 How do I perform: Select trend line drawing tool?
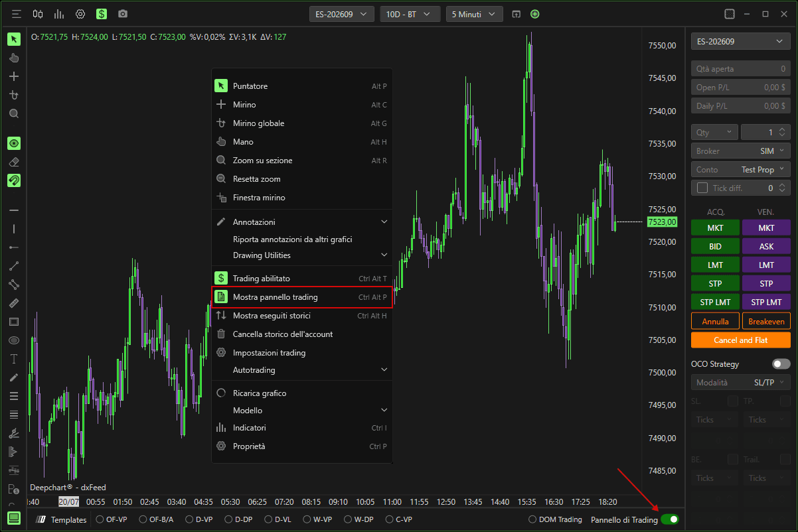click(14, 266)
